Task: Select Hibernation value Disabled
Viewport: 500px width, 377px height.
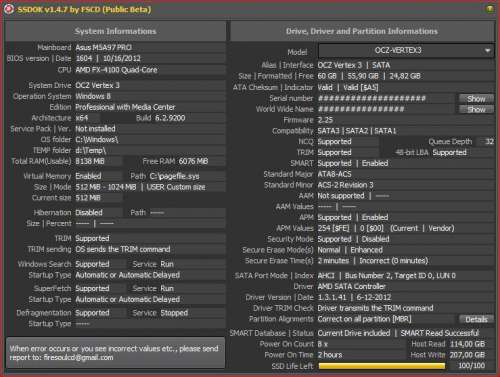Action: coord(89,213)
